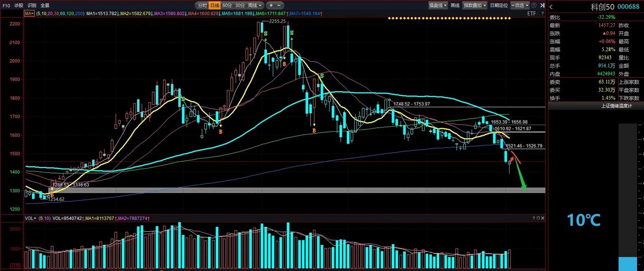Open the F10 company info page

click(x=6, y=6)
